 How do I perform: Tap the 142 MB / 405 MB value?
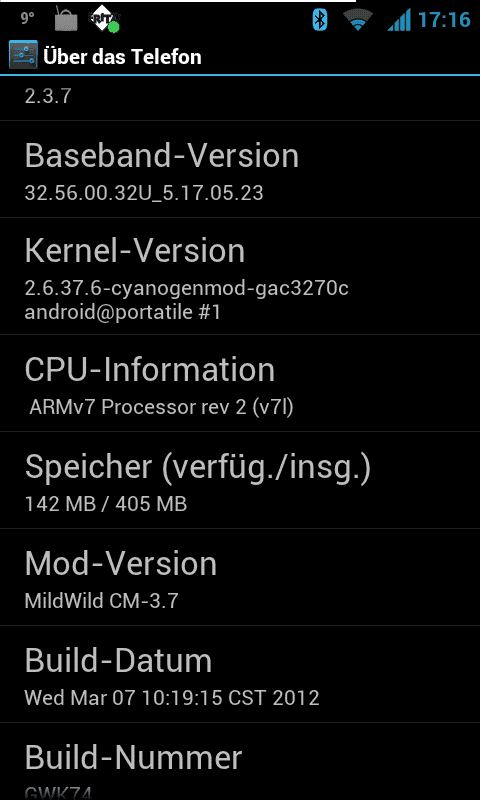coord(106,504)
